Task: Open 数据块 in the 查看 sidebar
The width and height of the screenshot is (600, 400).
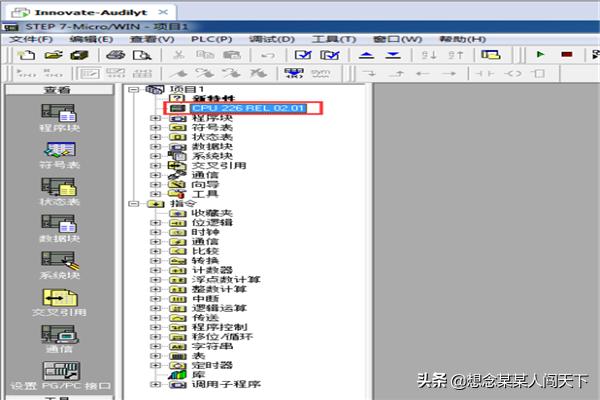Action: (59, 229)
